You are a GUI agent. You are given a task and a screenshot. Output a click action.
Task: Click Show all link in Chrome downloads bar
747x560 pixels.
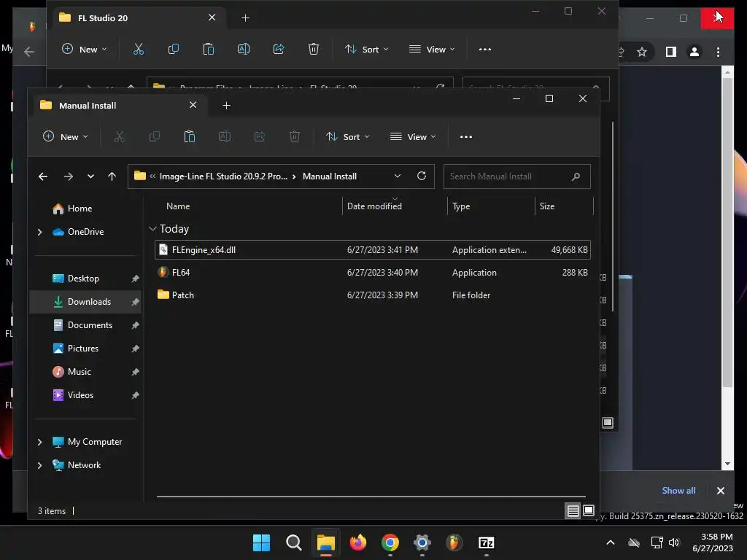pos(678,491)
